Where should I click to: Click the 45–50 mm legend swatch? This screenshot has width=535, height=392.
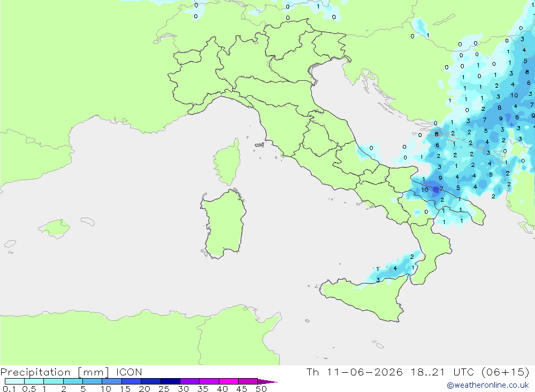pos(248,381)
